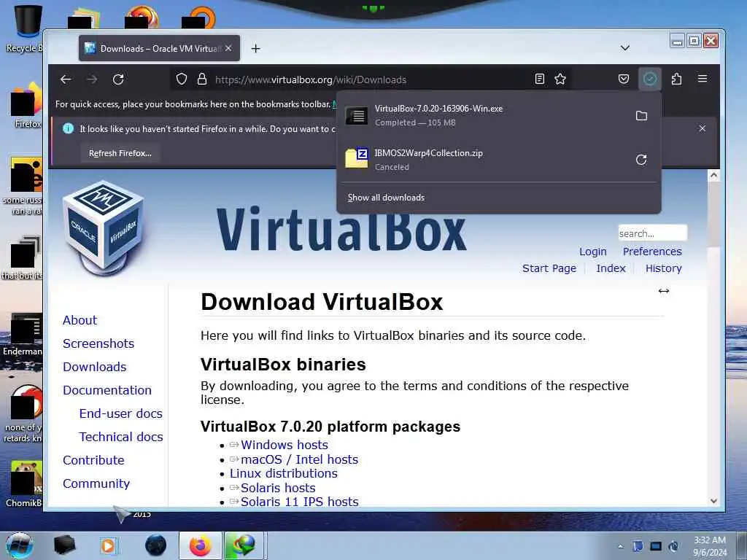Show VirtualBox exe in containing folder
Viewport: 747px width, 560px height.
click(x=641, y=116)
